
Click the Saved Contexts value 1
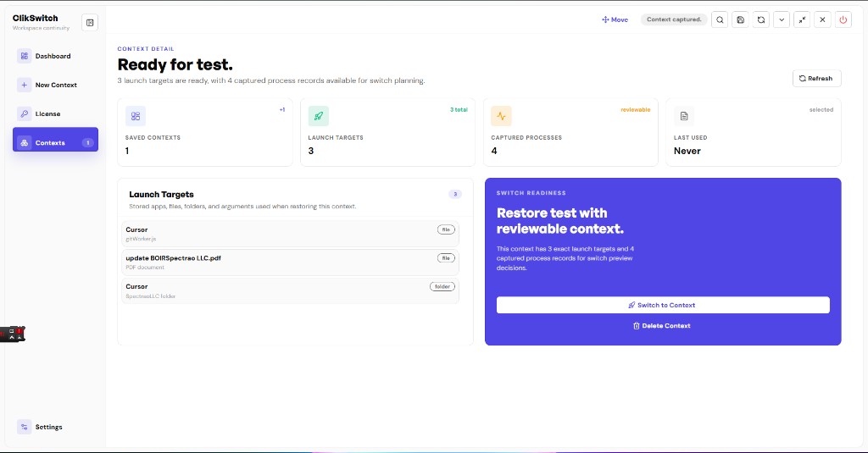(x=127, y=151)
